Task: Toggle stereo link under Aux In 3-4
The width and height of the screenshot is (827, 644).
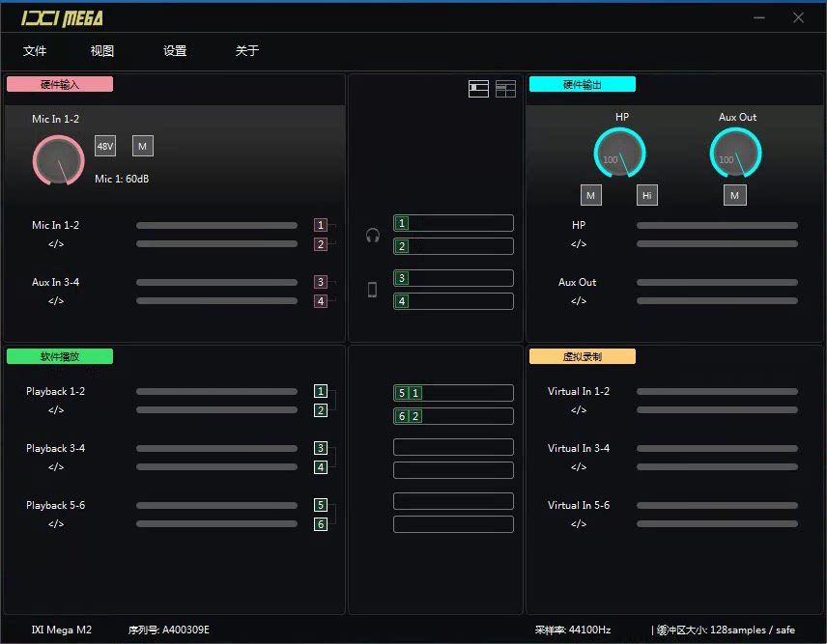Action: coord(56,300)
